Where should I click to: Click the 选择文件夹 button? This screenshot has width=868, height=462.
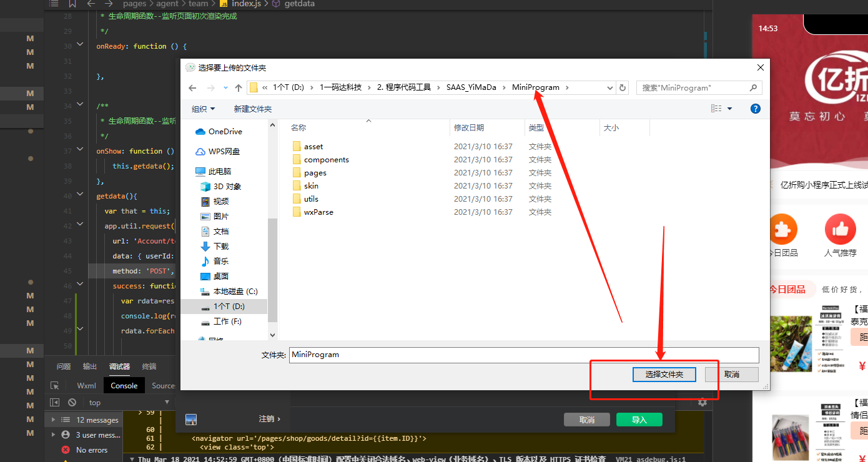pos(664,375)
